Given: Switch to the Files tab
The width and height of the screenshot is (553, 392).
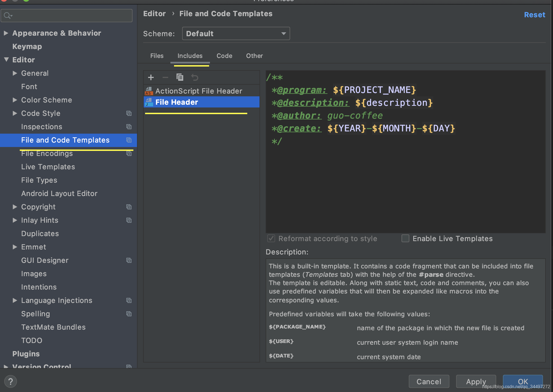Looking at the screenshot, I should (x=157, y=56).
